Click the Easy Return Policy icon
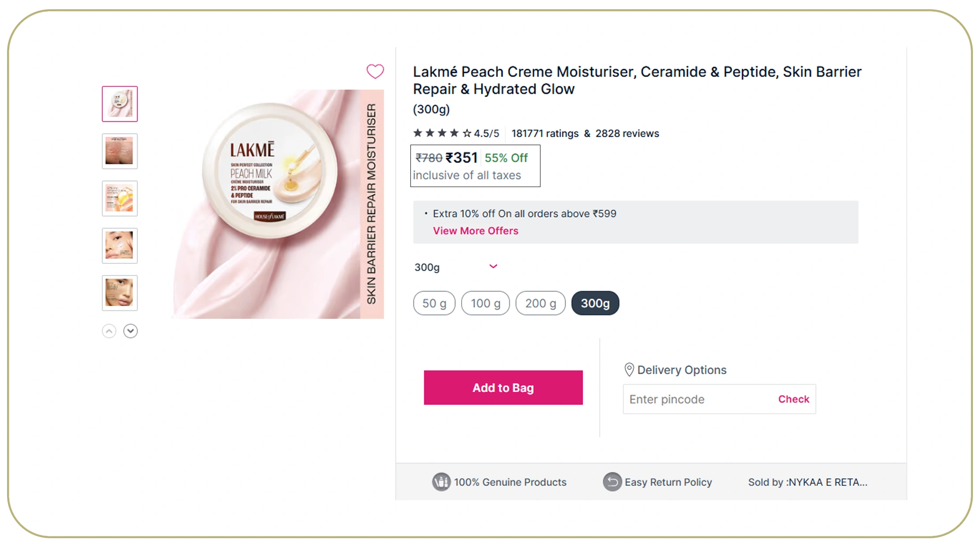Viewport: 980px width, 547px height. click(612, 482)
